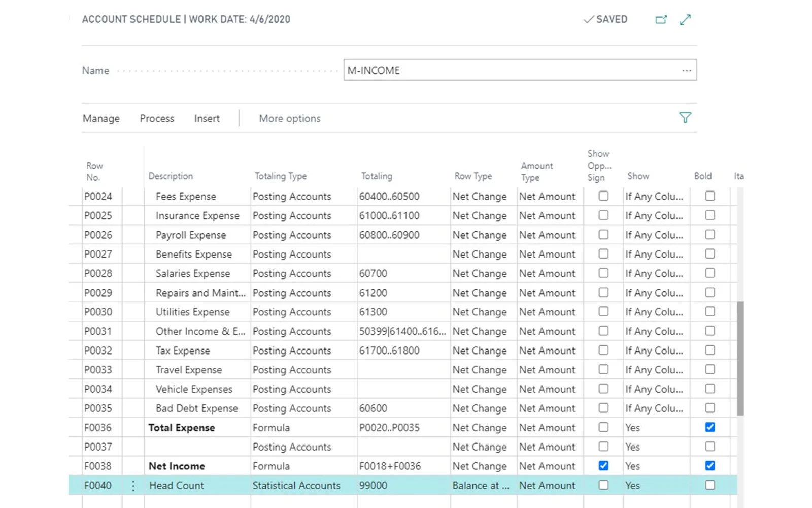Viewport: 812px width, 508px height.
Task: Select Row Type cell for Head Count
Action: (x=483, y=486)
